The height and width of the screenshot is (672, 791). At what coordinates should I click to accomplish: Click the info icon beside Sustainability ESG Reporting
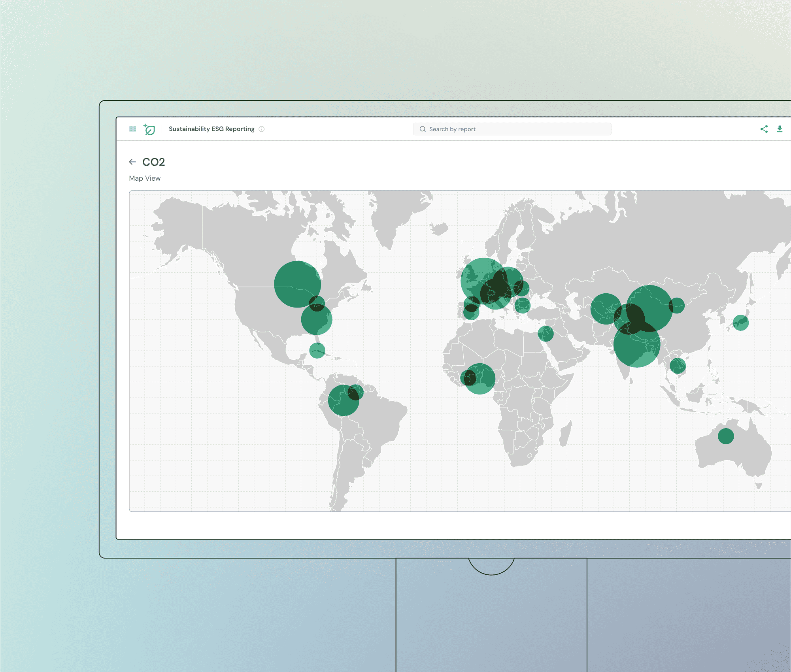[x=262, y=129]
